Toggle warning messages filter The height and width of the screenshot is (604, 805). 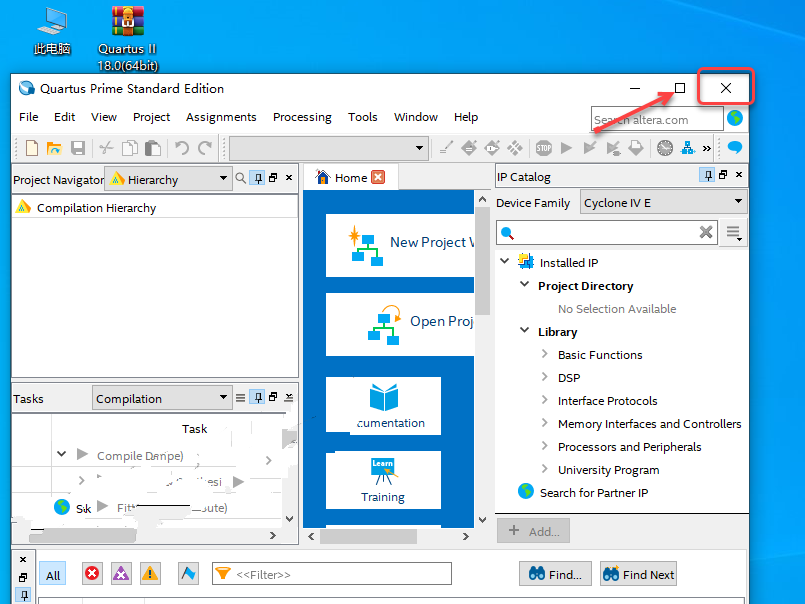[x=150, y=573]
